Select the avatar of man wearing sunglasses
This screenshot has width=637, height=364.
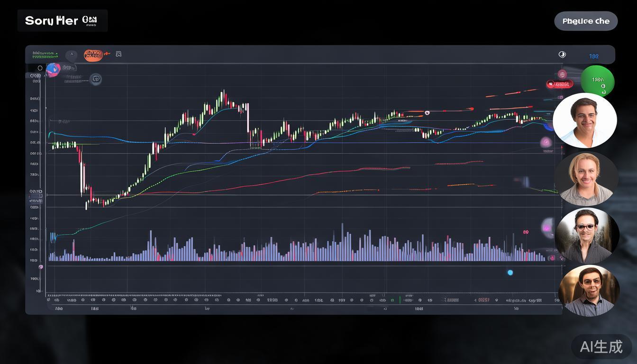click(587, 236)
